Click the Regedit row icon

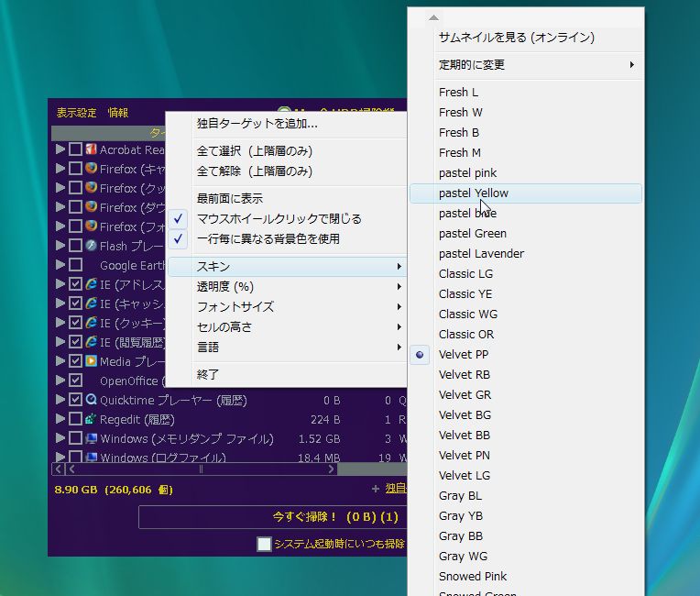point(91,419)
